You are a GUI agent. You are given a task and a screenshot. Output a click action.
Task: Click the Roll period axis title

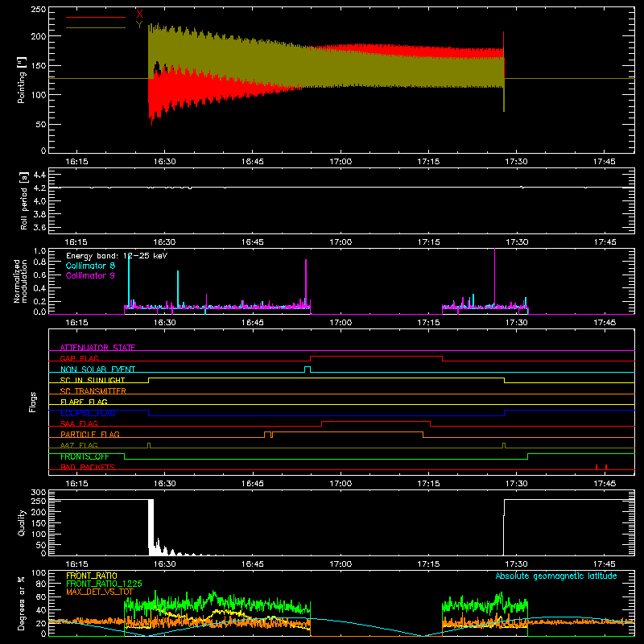pos(23,200)
